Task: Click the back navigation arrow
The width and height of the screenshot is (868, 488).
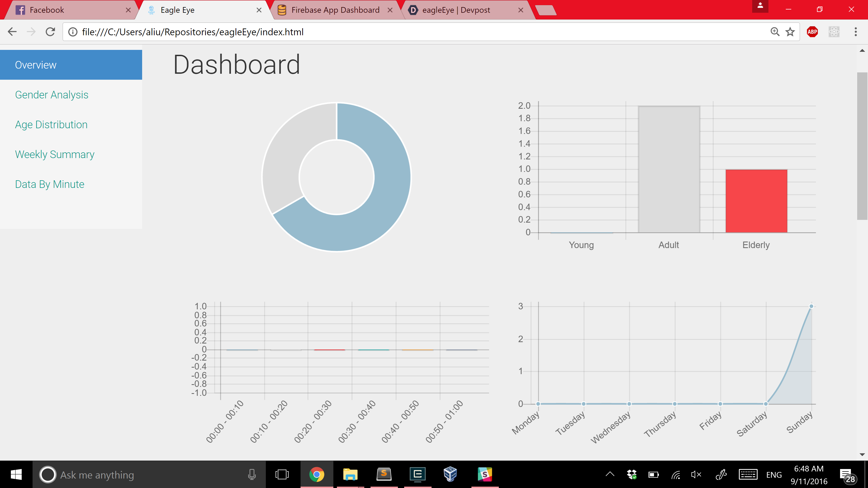Action: click(12, 32)
